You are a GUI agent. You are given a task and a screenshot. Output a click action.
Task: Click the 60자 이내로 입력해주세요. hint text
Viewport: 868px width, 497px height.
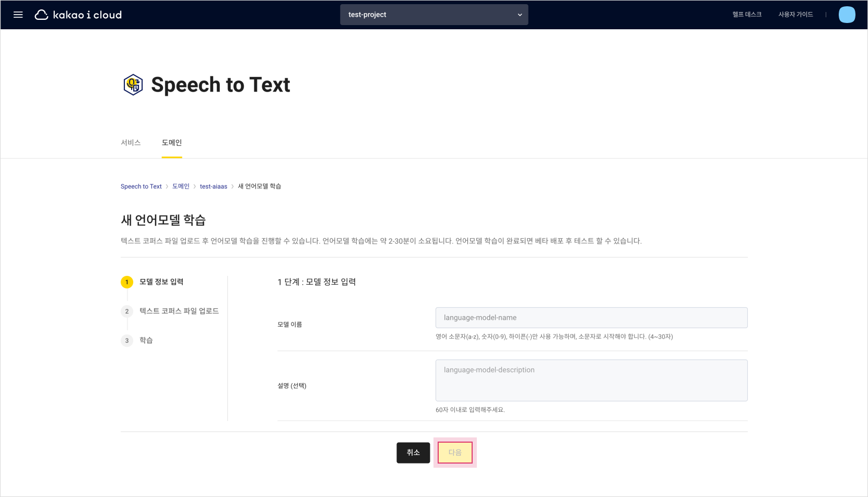[x=470, y=410]
